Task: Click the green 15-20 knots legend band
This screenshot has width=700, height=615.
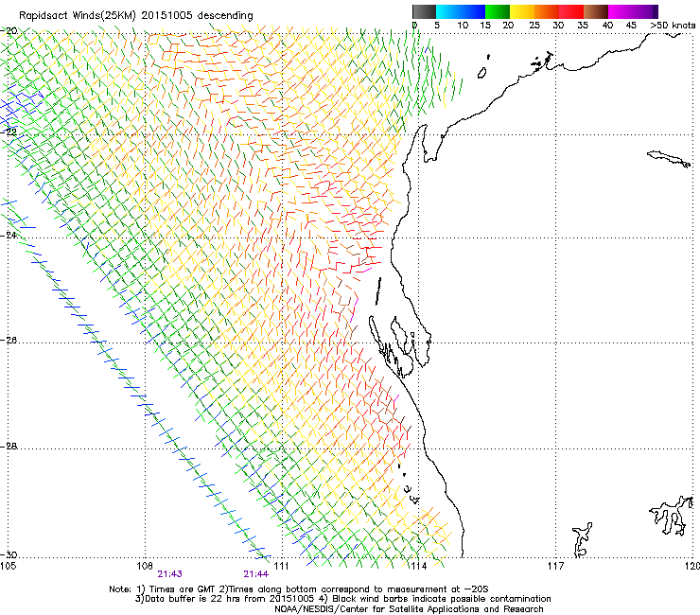Action: pos(498,11)
